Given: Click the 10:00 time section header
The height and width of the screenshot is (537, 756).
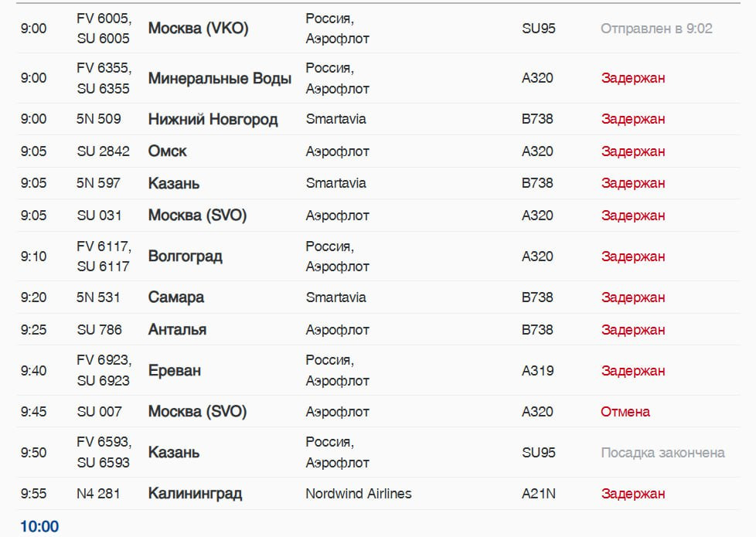Looking at the screenshot, I should click(x=39, y=526).
